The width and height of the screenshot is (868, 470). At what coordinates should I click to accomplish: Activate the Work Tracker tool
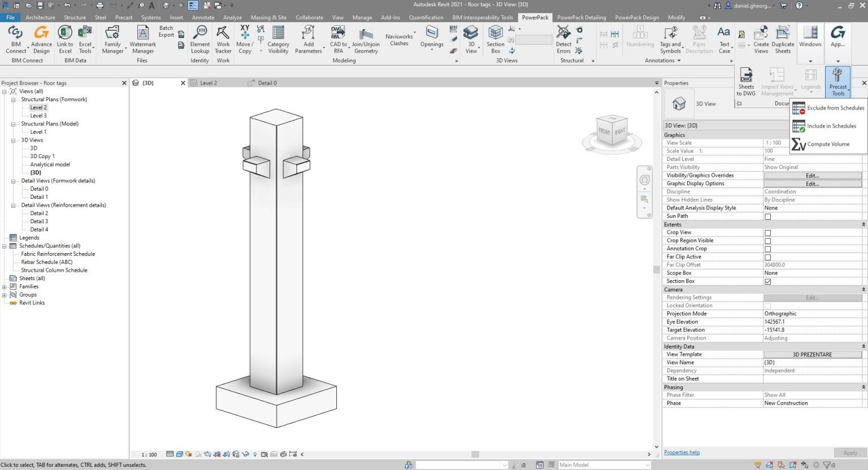click(223, 40)
